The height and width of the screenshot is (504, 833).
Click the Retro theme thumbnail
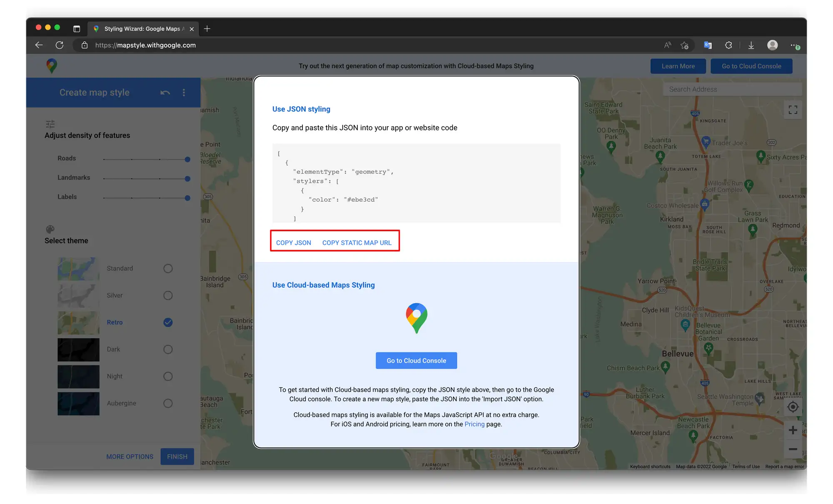click(x=78, y=323)
